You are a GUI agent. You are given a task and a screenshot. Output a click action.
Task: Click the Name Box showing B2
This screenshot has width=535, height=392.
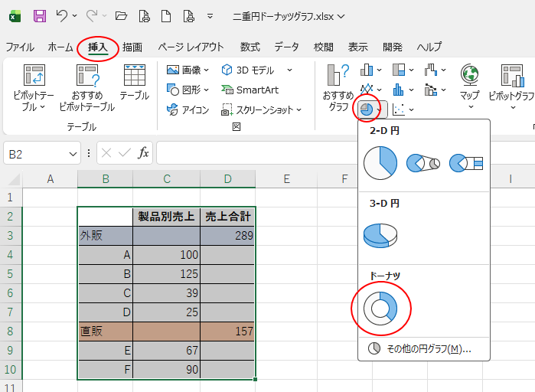click(x=36, y=154)
